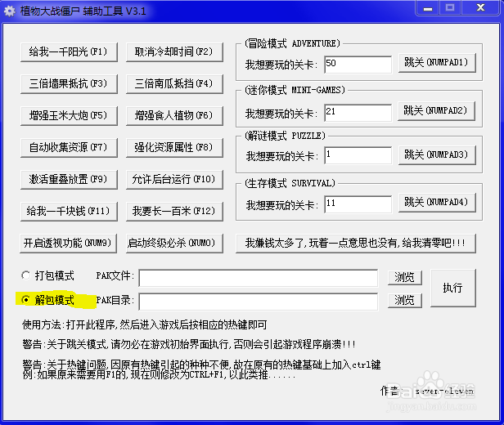Screen dimensions: 504x425
Task: Click 三倍墙果抵抗 (F3) button
Action: click(x=69, y=84)
